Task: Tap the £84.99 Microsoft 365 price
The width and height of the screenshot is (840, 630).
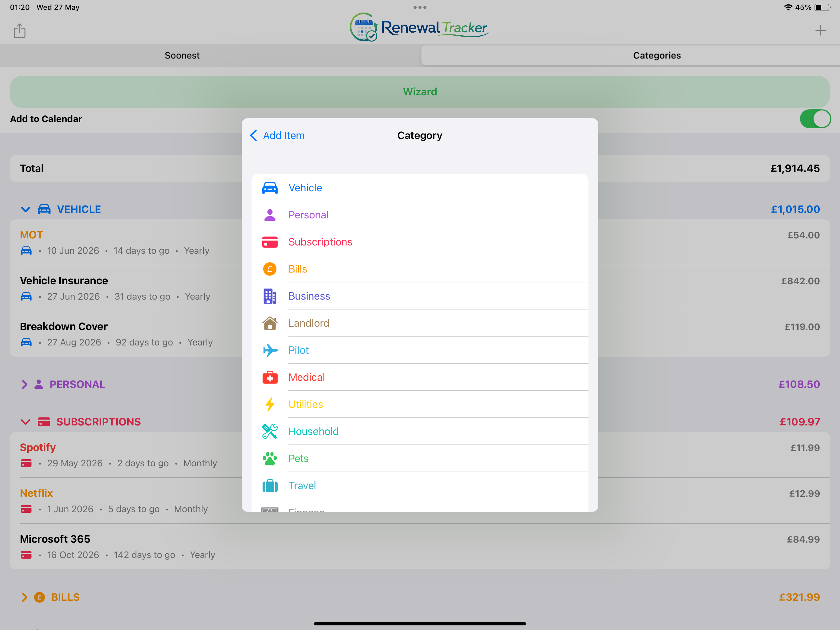Action: pyautogui.click(x=803, y=540)
